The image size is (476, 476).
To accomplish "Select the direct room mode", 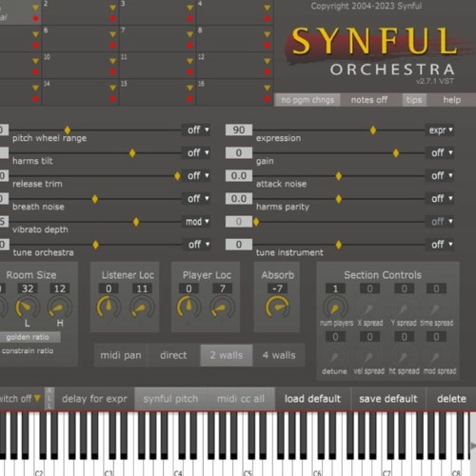I will 173,355.
